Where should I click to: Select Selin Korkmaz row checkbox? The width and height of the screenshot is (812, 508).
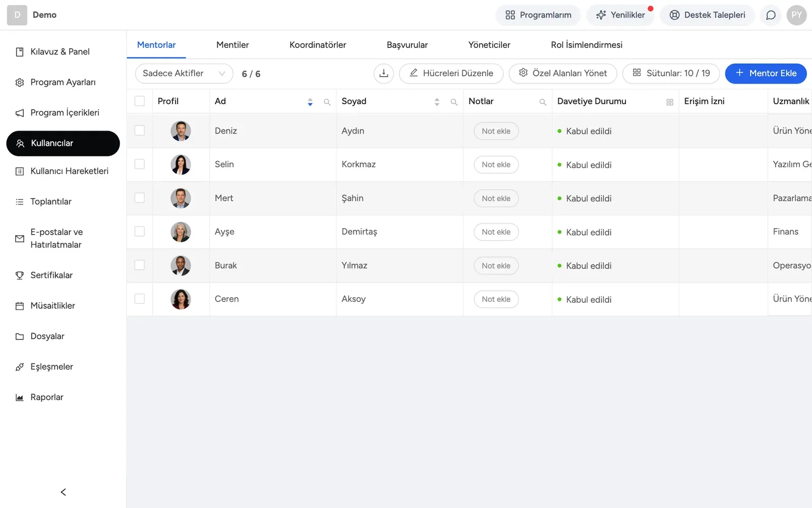coord(140,164)
